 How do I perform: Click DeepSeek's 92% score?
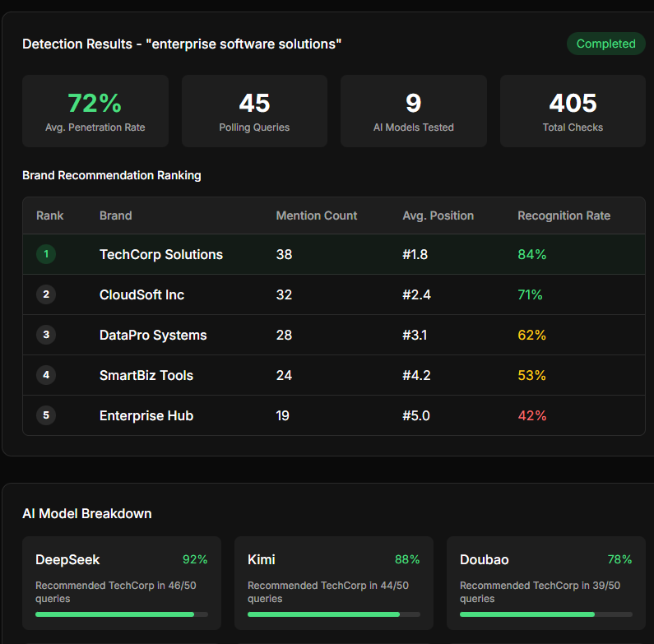click(195, 559)
